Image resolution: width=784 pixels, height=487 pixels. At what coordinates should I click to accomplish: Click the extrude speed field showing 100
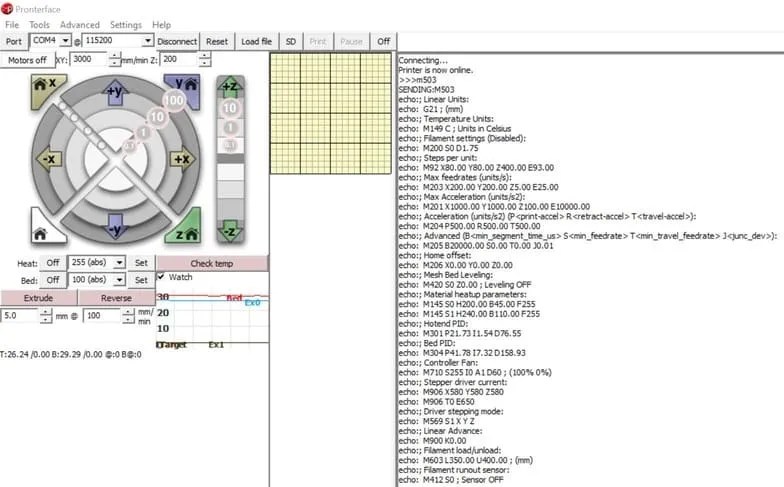click(x=102, y=316)
